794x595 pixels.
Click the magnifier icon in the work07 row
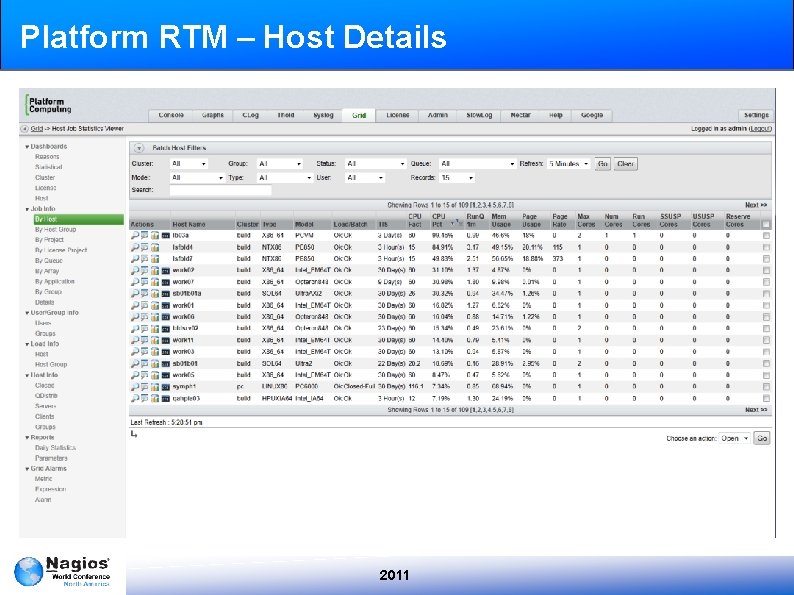click(x=135, y=282)
